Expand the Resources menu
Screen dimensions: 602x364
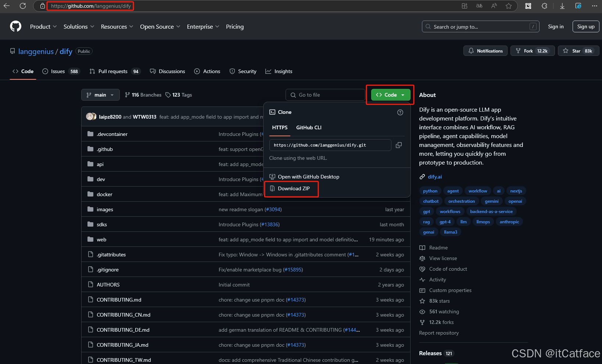click(117, 27)
